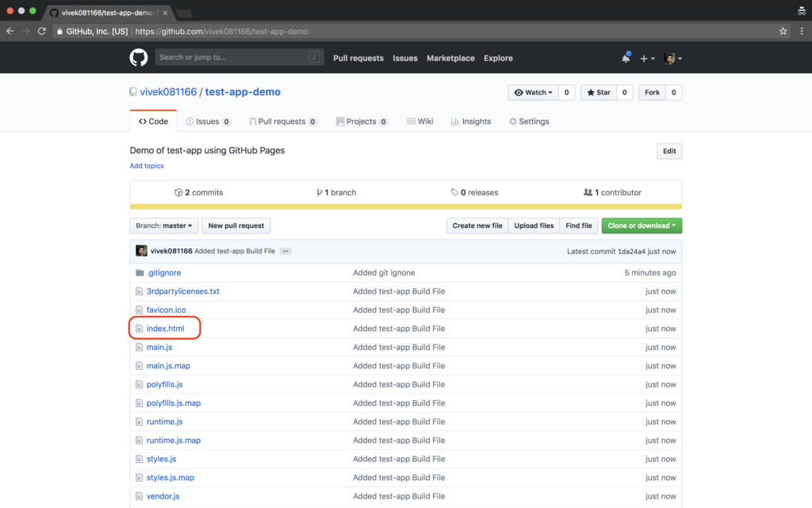View the 2 commits history
812x508 pixels.
tap(199, 192)
